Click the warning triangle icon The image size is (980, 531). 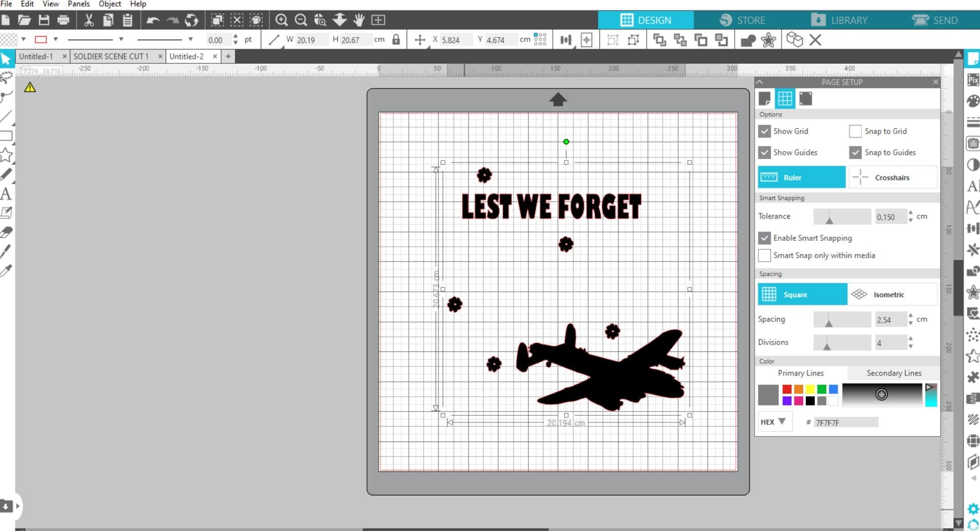[x=30, y=87]
